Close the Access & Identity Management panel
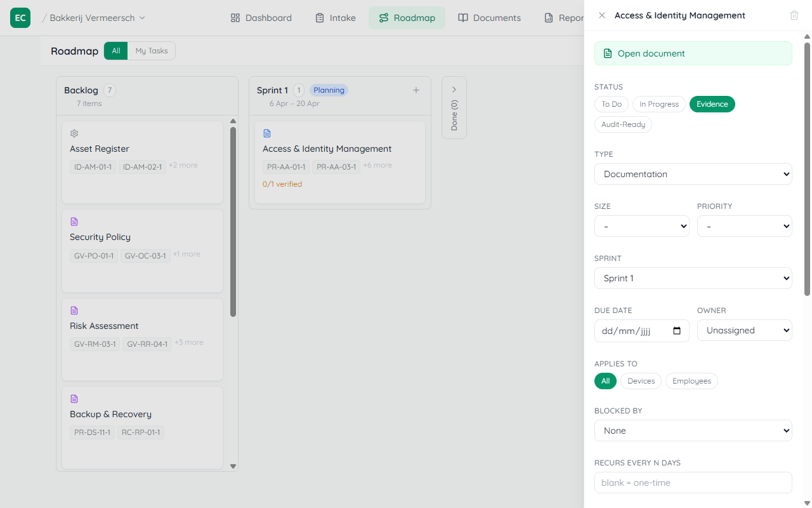 [x=602, y=15]
